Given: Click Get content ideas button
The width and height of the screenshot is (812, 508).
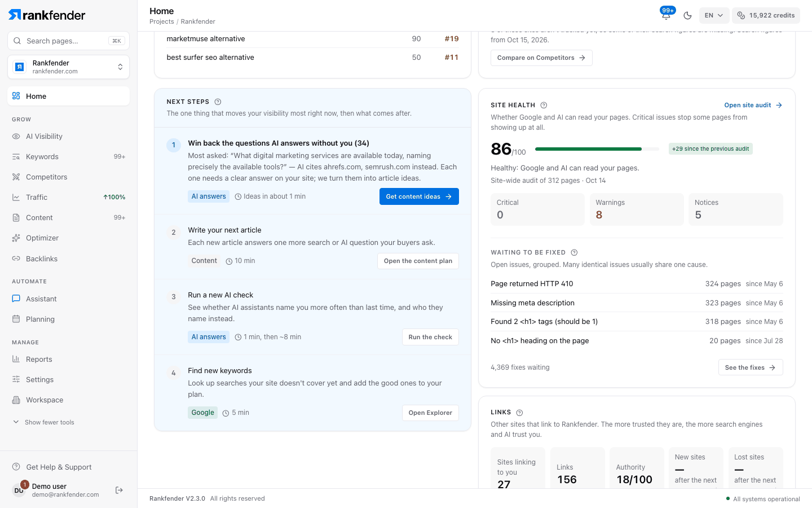Looking at the screenshot, I should point(419,196).
